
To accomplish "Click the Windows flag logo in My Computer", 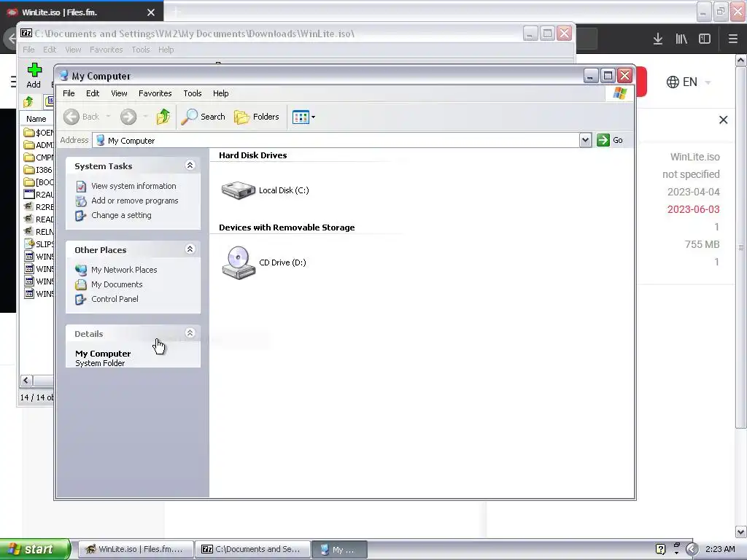I will pyautogui.click(x=620, y=93).
